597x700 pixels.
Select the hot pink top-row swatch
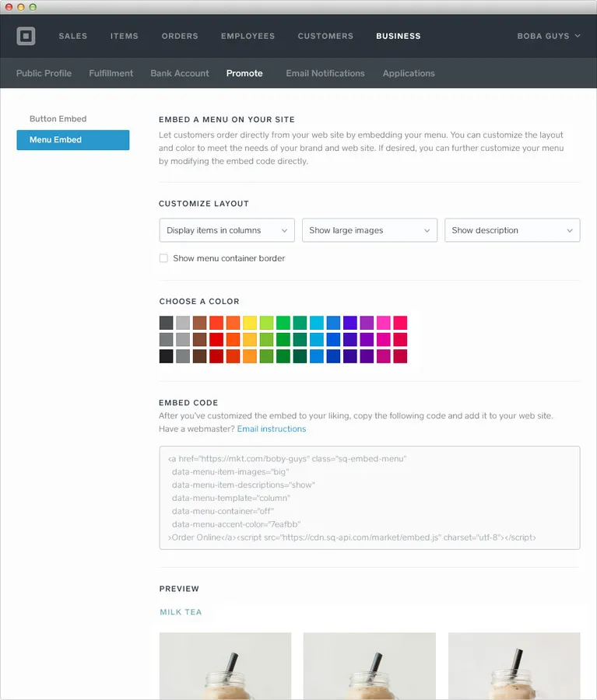[x=384, y=323]
